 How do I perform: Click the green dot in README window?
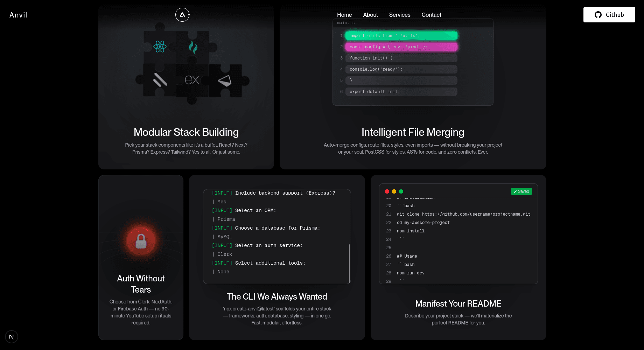point(401,191)
